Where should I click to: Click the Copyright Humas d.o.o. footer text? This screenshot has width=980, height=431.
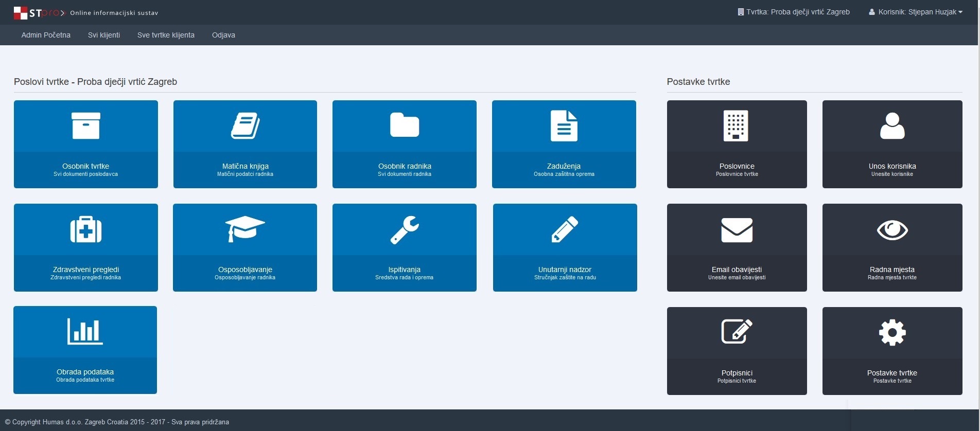point(117,422)
